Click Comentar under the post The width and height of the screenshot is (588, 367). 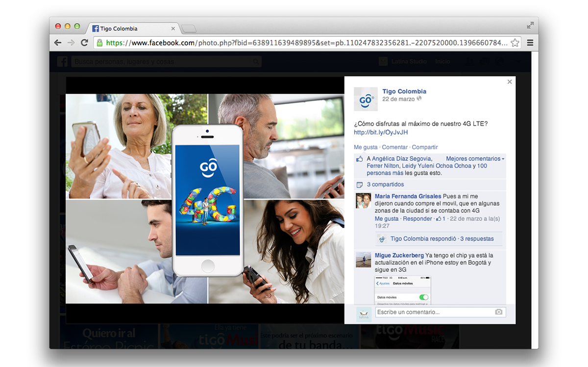[394, 147]
